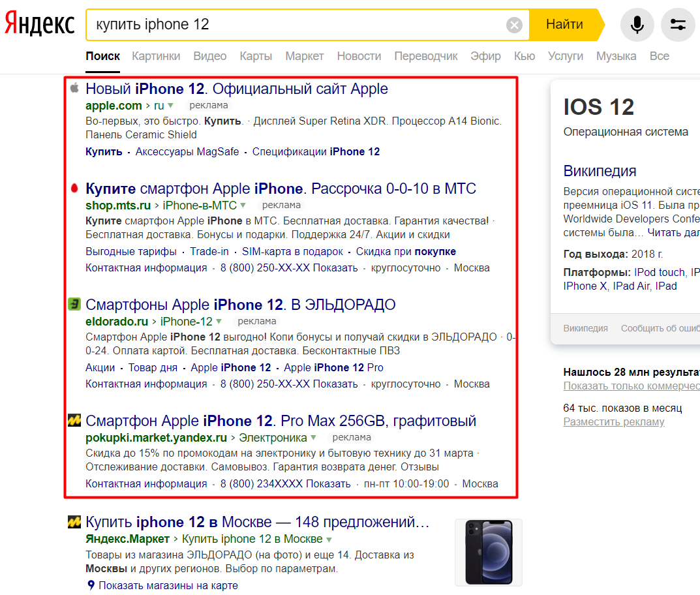This screenshot has height=595, width=700.
Task: Click Разместить рекламу link
Action: [614, 421]
